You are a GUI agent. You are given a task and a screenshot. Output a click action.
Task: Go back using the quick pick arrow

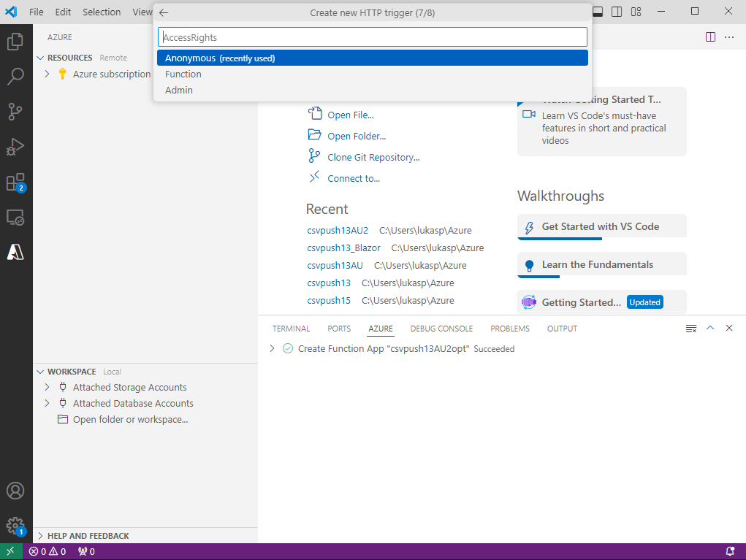click(164, 12)
